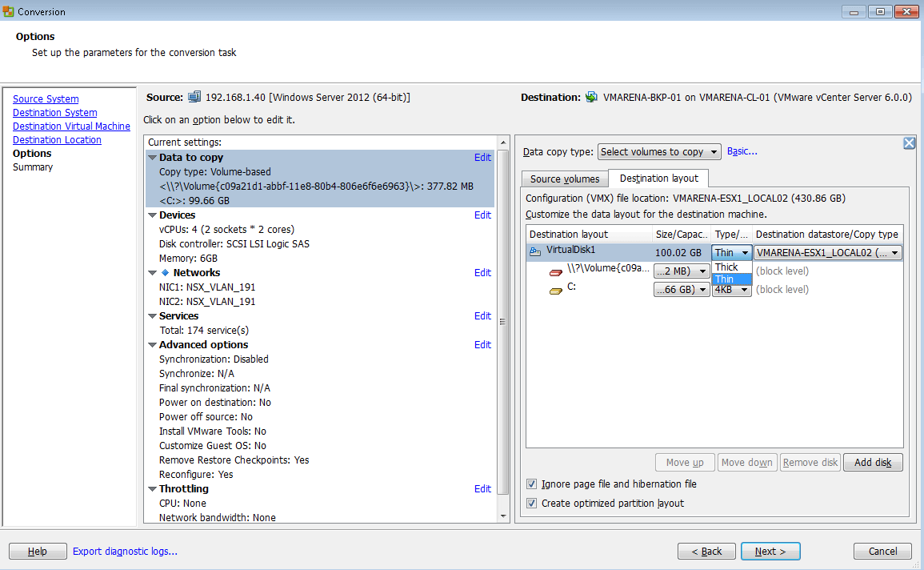924x570 pixels.
Task: Cancel the conversion wizard
Action: point(882,551)
